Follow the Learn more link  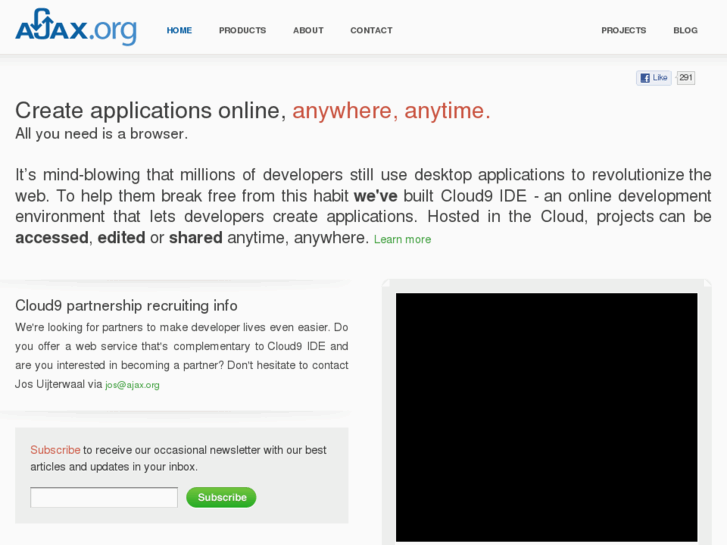click(402, 239)
